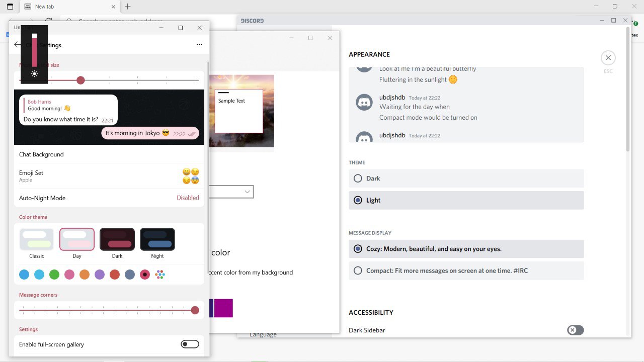Choose Cozy message display option

click(466, 249)
